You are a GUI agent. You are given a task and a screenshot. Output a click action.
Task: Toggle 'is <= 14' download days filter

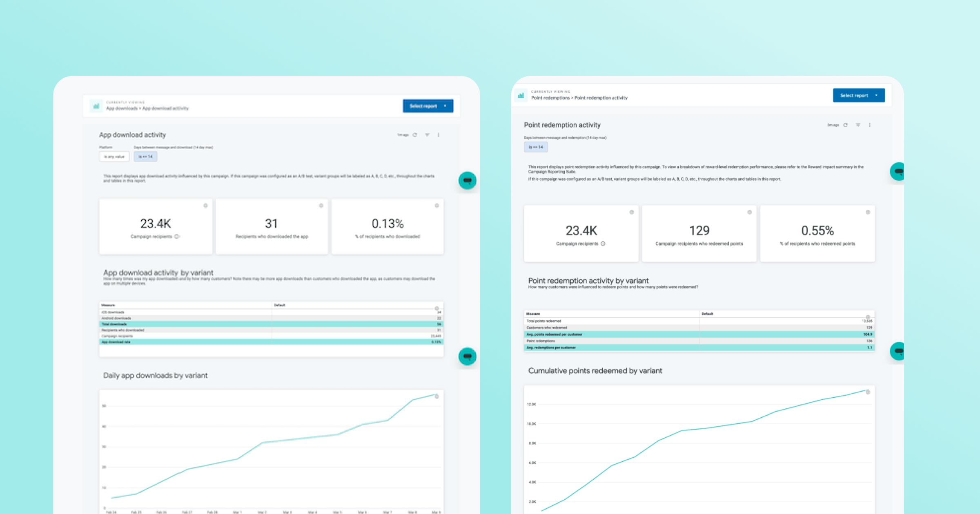(x=145, y=157)
